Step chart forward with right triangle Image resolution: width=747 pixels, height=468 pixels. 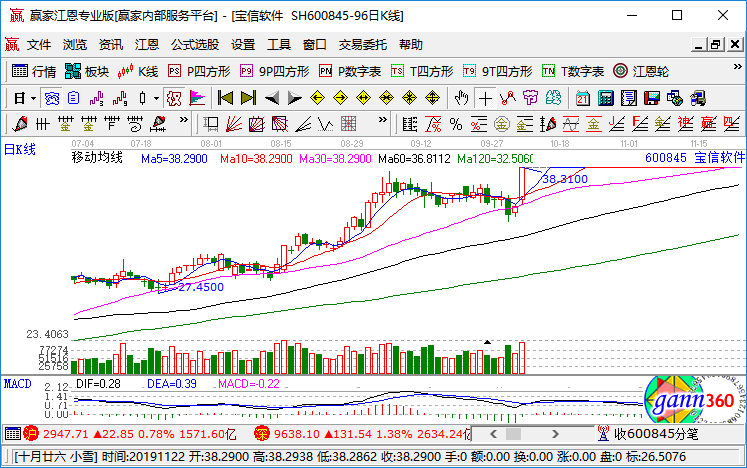coord(294,99)
